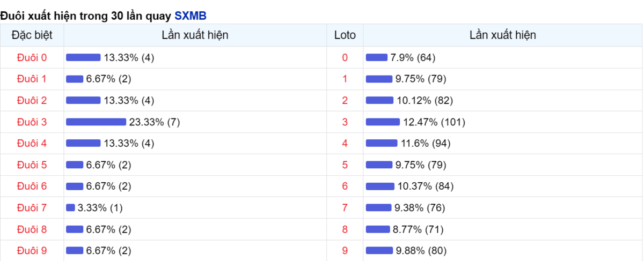Select the Đuôi 0 row label

(32, 57)
